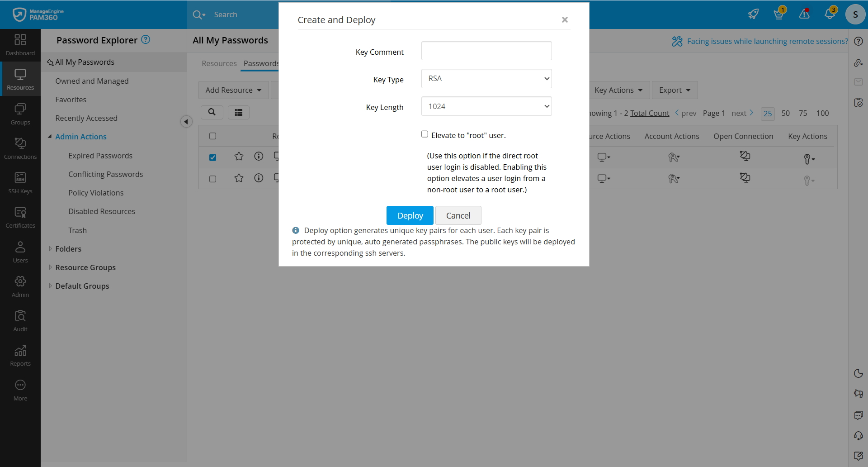Open Groups in the left sidebar
The image size is (868, 467).
click(20, 114)
